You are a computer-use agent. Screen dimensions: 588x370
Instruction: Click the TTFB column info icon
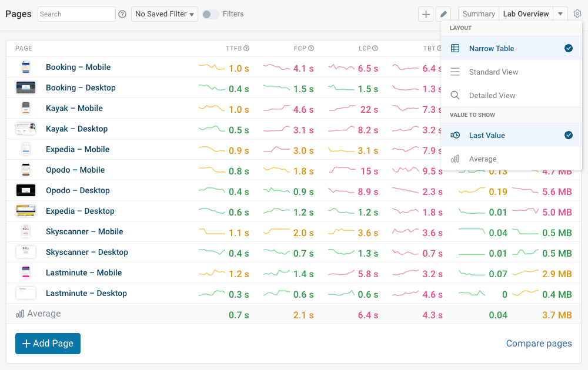(x=246, y=49)
